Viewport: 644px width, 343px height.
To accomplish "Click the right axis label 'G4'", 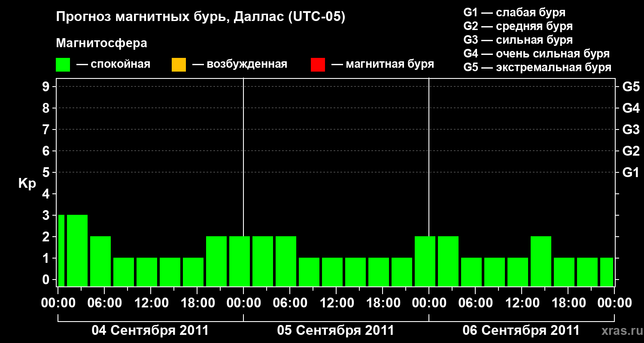I will point(631,108).
